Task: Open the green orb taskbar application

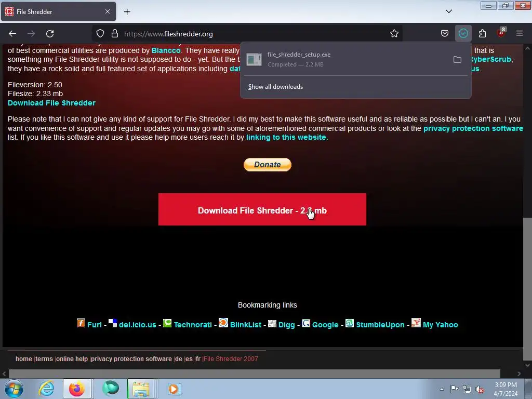Action: point(111,389)
